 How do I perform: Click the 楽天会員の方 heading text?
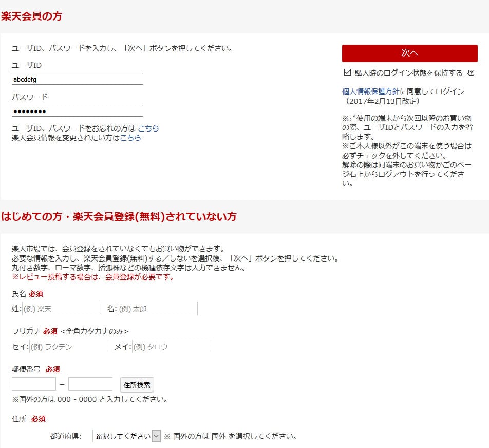(31, 16)
